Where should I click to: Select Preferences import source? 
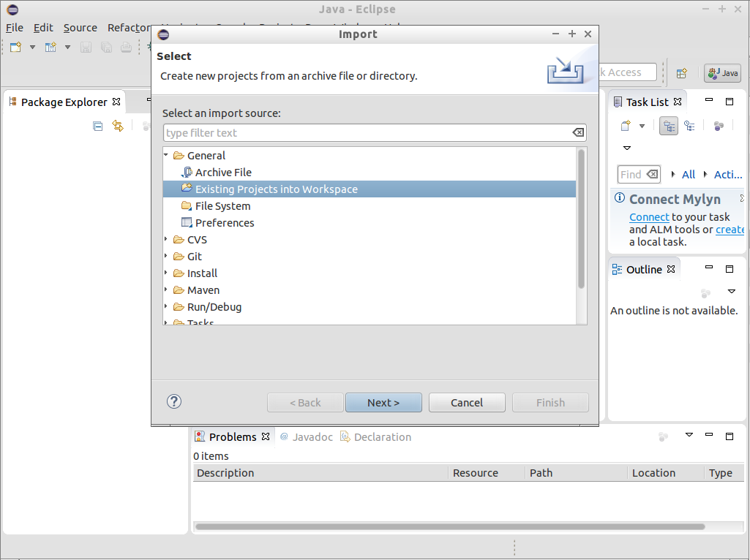coord(217,223)
